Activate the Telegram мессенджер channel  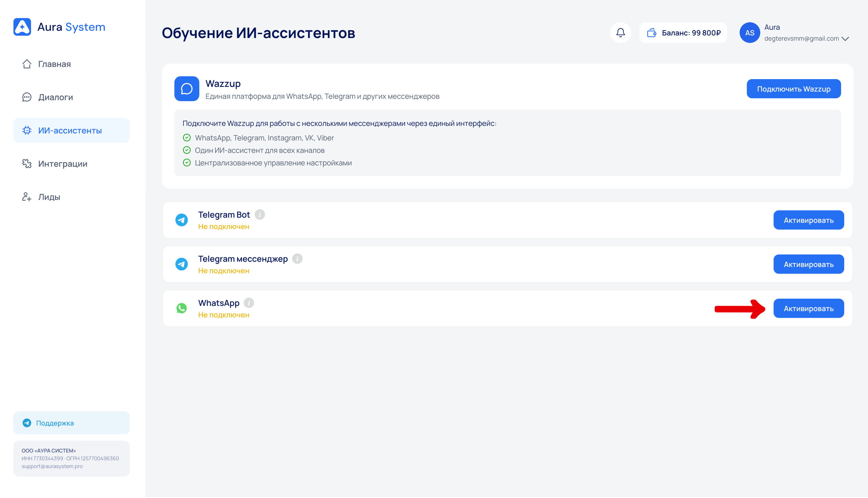(808, 264)
